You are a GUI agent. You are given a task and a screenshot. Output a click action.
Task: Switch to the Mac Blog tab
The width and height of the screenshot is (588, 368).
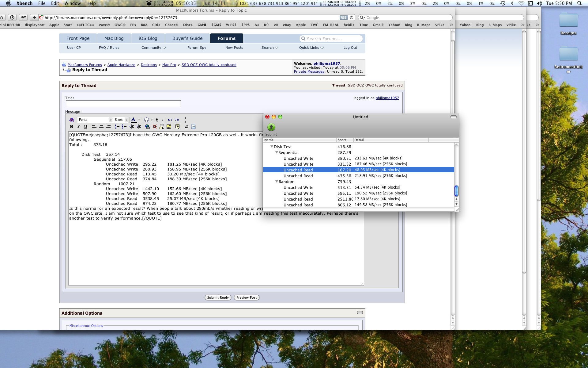(114, 38)
